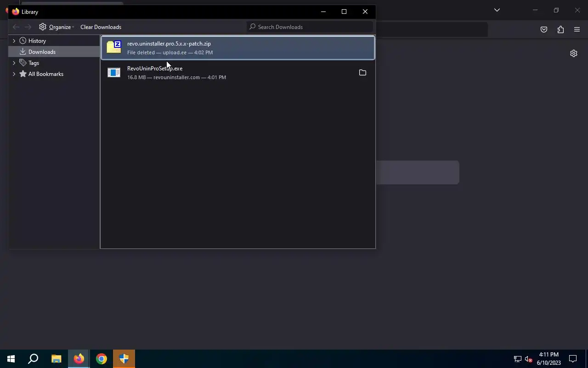Screen dimensions: 588x368
Task: Open the taskbar clock and date
Action: [549, 359]
